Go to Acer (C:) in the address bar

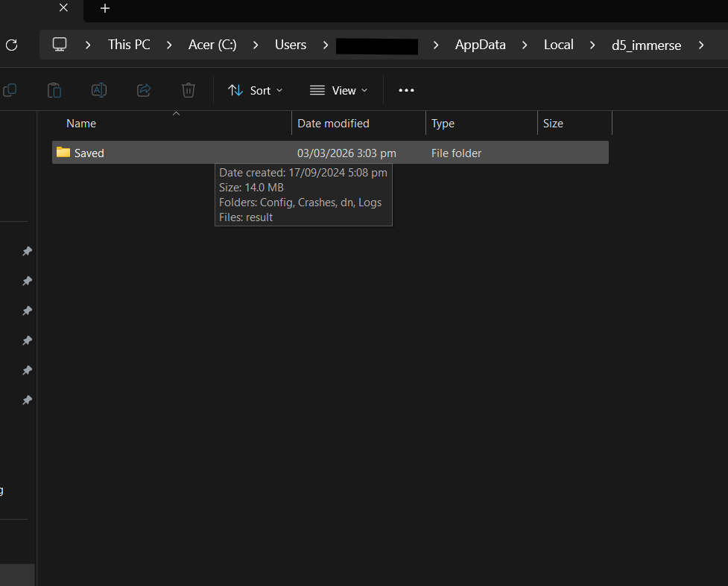pos(212,45)
